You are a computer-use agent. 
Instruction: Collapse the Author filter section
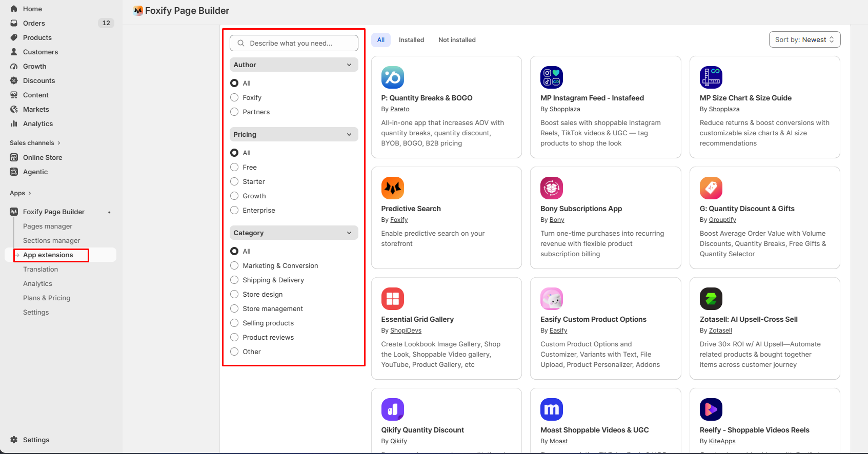tap(294, 65)
